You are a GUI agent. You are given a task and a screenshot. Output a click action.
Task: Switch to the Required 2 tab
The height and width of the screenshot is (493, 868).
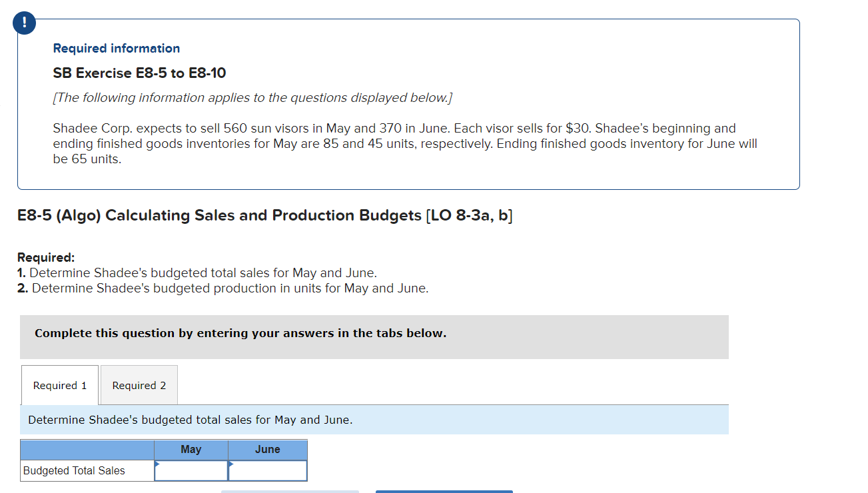[x=139, y=385]
